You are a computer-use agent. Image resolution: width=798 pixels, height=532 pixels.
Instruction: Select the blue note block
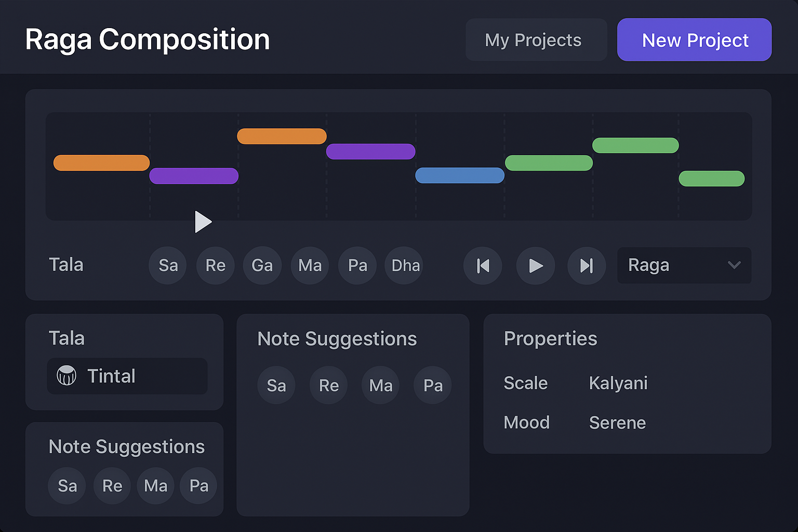click(460, 175)
